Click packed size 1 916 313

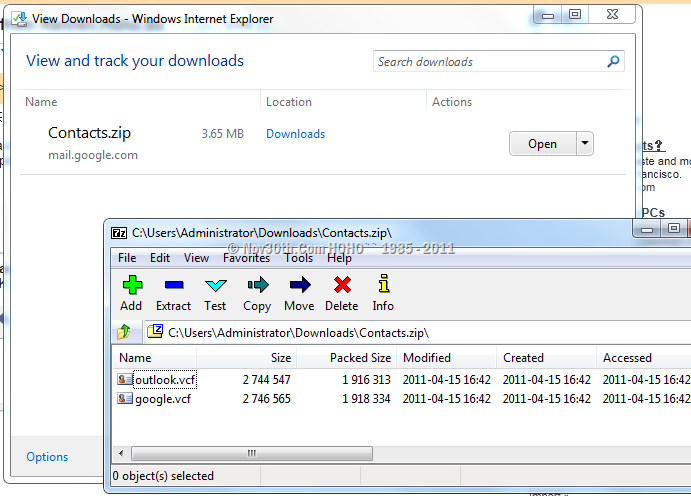tap(366, 380)
